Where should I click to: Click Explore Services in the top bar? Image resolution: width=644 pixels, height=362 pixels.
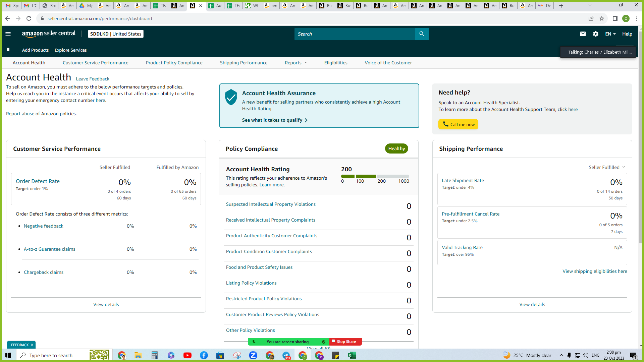pyautogui.click(x=70, y=50)
